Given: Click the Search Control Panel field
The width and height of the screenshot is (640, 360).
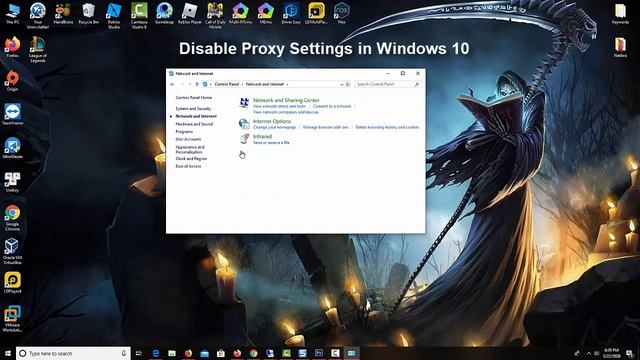Looking at the screenshot, I should coord(388,84).
